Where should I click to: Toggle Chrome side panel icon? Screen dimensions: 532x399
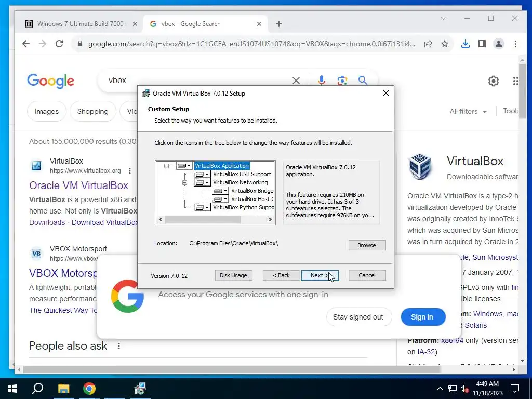(x=482, y=44)
